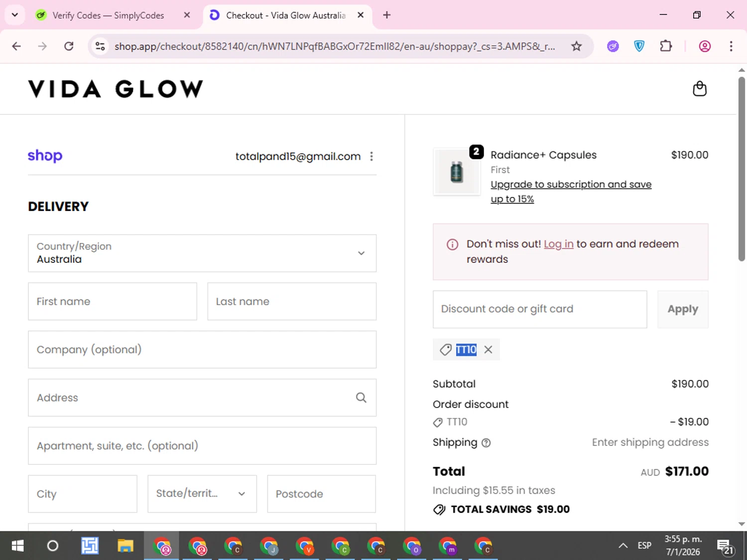Open the Windows Start menu

pos(17,546)
